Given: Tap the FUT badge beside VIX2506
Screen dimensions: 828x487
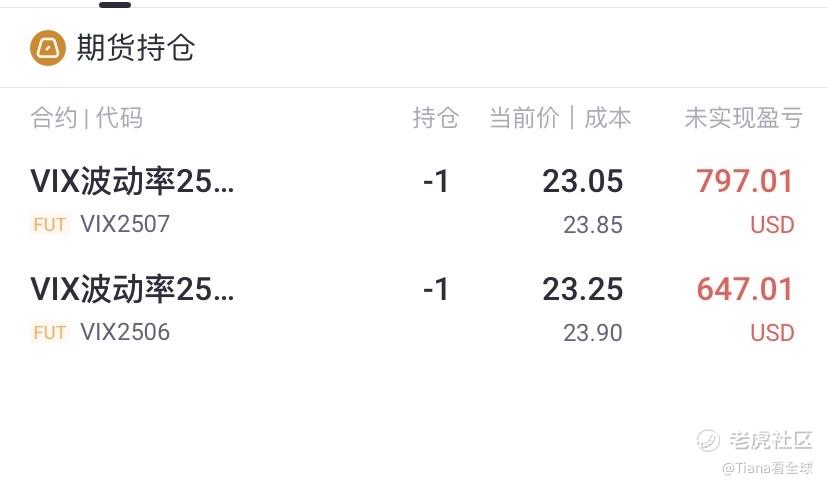Looking at the screenshot, I should (50, 333).
